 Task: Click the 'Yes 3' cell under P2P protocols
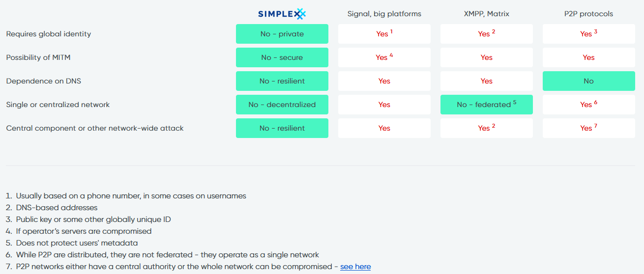(589, 34)
